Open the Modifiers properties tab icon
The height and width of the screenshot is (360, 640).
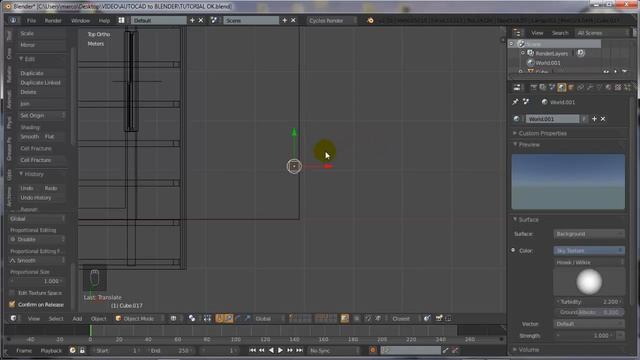click(590, 87)
